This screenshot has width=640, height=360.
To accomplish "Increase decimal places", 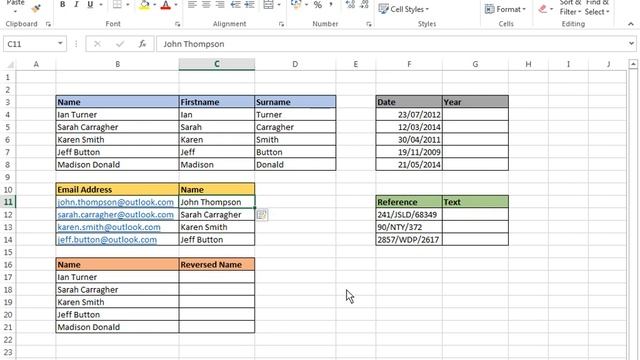I will click(350, 4).
